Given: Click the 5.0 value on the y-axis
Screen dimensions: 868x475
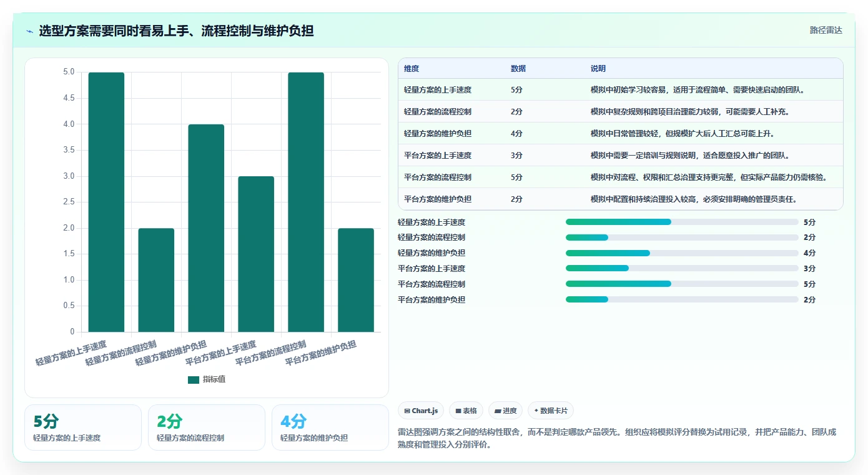Looking at the screenshot, I should pyautogui.click(x=69, y=72).
